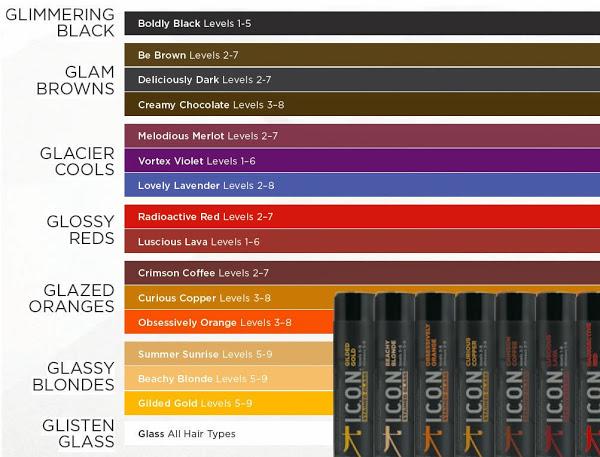Select the Glacier Cools category heading
Viewport: 600px width, 457px height.
(x=69, y=160)
